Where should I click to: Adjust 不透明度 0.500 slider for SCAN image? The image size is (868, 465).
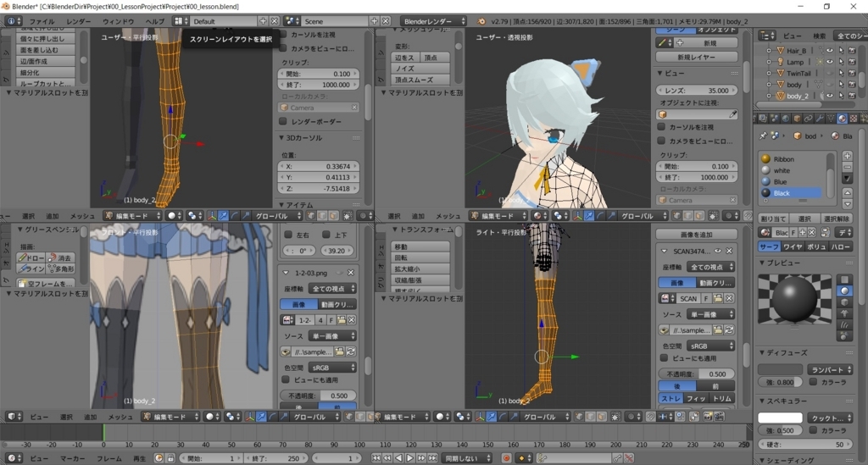tap(697, 374)
